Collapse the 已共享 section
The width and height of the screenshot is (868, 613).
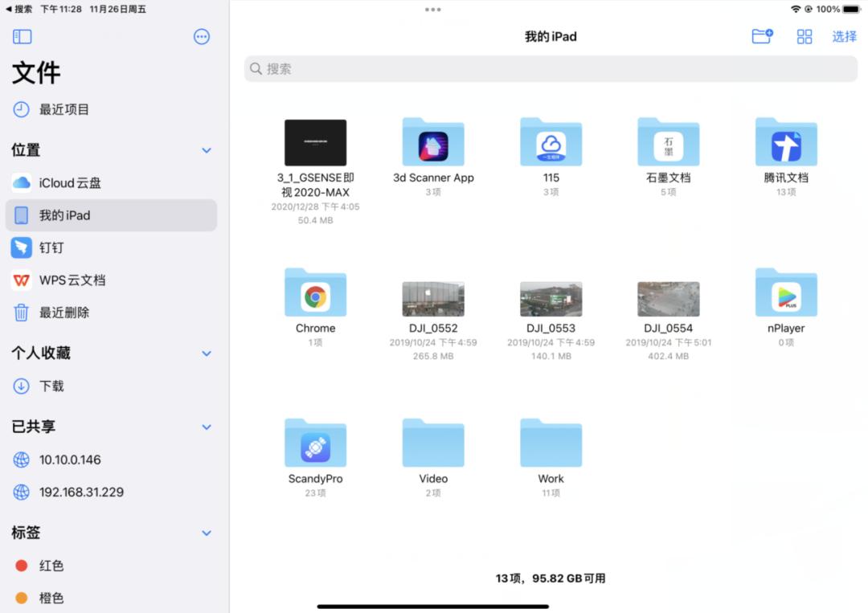(x=207, y=427)
